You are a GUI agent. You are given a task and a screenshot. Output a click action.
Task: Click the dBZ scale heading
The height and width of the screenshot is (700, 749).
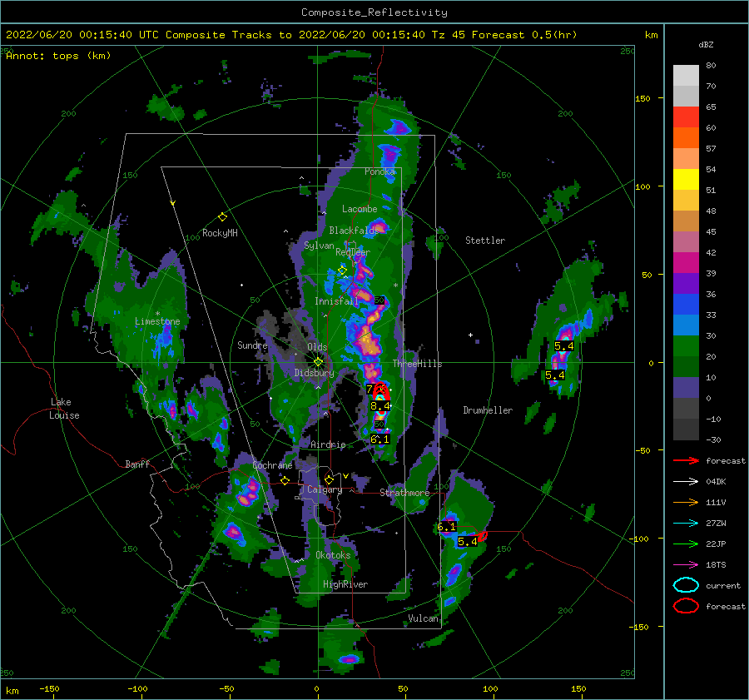pos(706,44)
